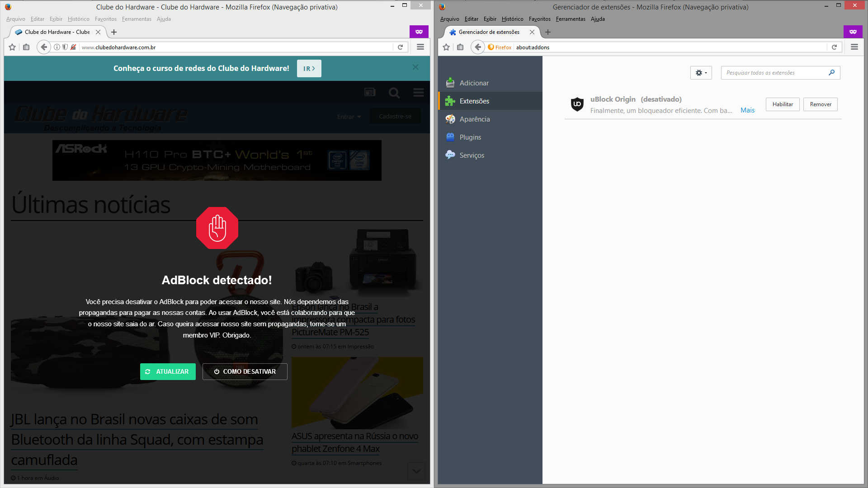Select Aparência in add-ons sidebar

pos(490,119)
